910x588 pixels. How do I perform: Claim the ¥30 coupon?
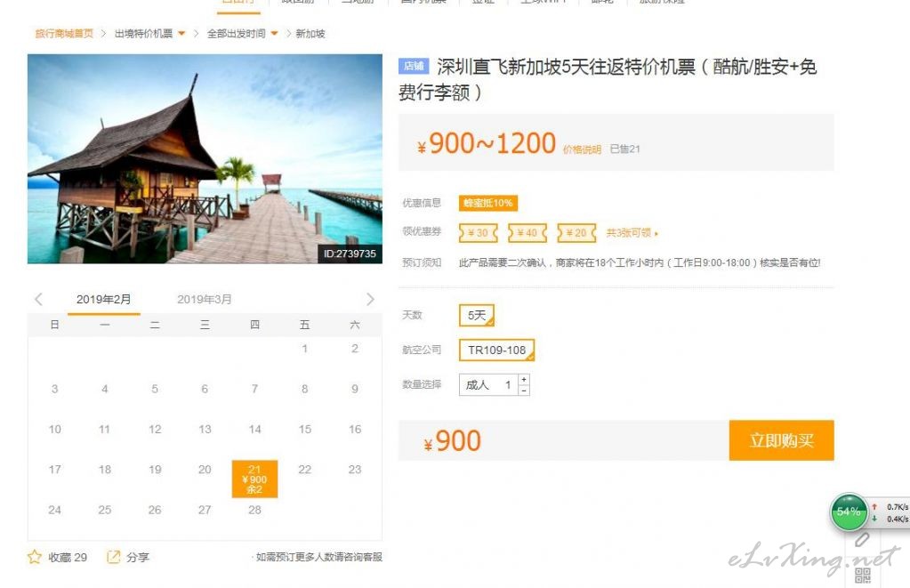pyautogui.click(x=479, y=233)
